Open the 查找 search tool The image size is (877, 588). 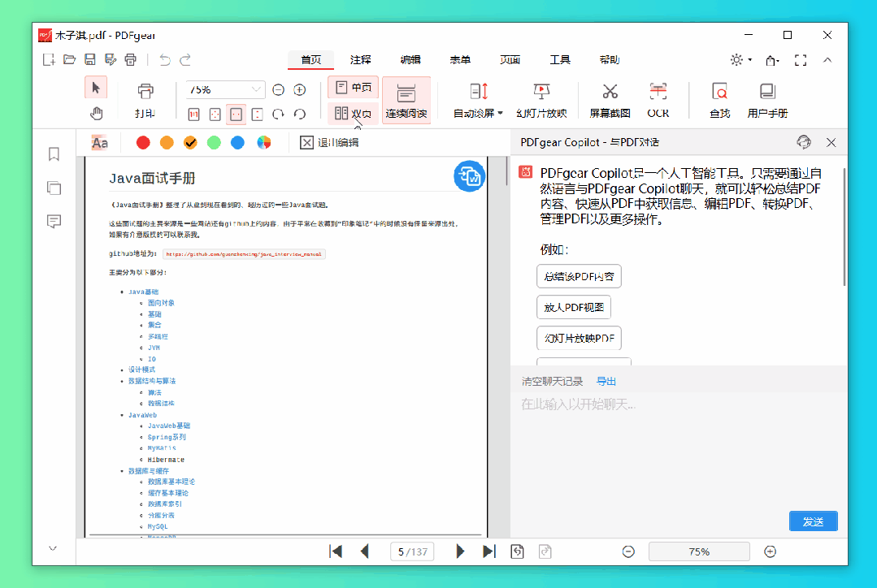pos(719,100)
